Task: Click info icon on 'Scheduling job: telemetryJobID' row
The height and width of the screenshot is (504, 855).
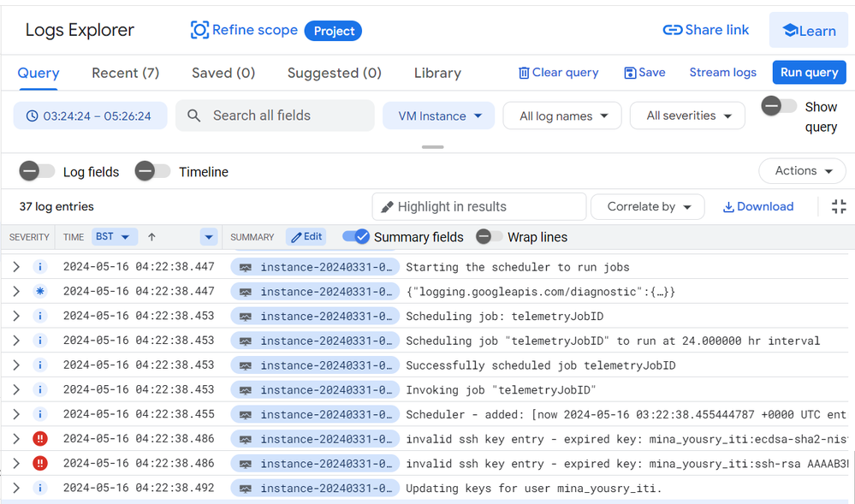Action: pyautogui.click(x=40, y=316)
